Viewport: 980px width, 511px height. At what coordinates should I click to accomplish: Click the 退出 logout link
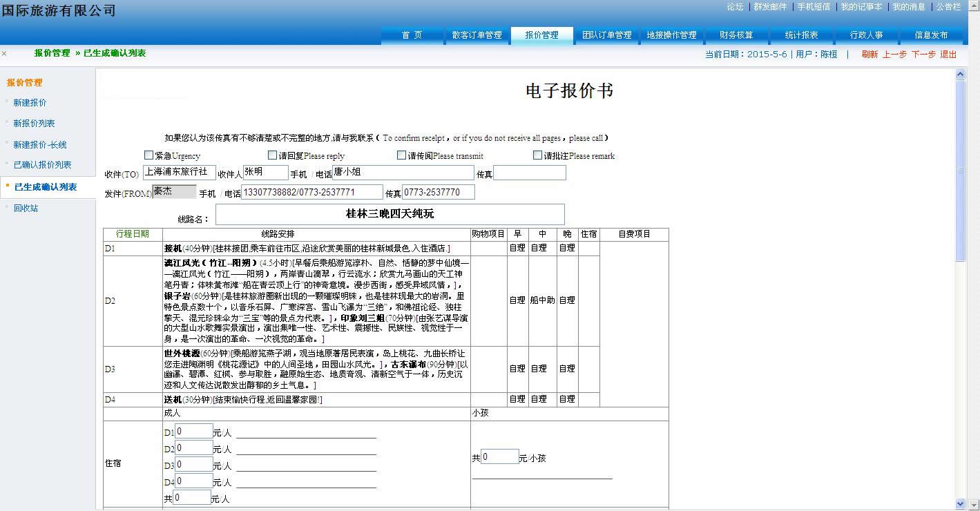tap(948, 55)
